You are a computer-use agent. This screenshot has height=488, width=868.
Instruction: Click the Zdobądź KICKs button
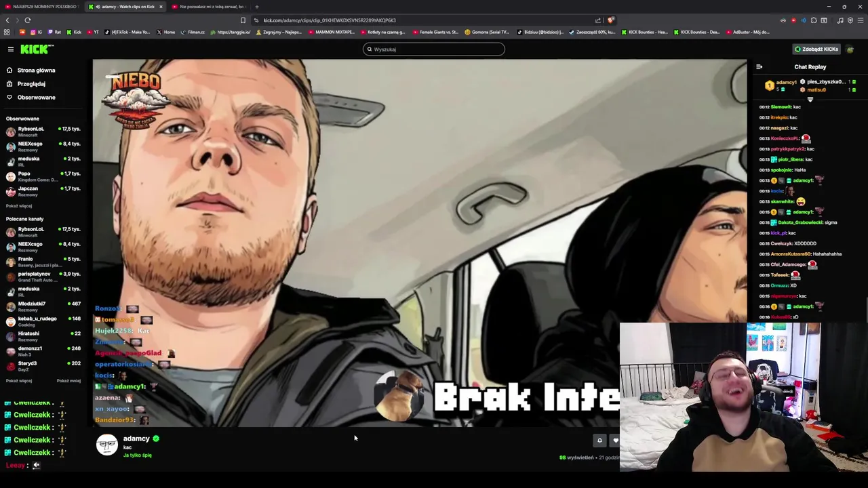816,49
